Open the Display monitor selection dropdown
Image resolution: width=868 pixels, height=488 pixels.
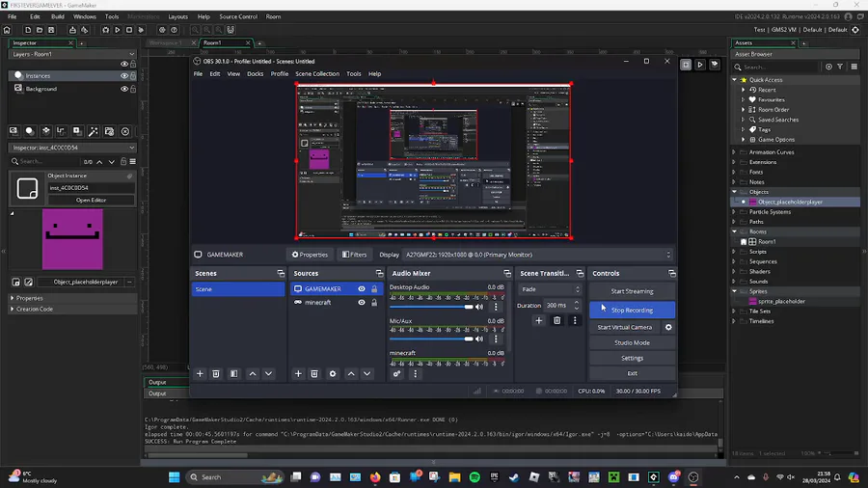537,255
